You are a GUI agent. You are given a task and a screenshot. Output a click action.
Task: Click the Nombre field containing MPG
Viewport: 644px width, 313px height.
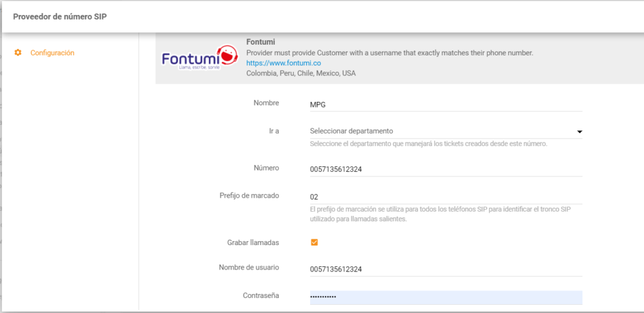coord(445,104)
